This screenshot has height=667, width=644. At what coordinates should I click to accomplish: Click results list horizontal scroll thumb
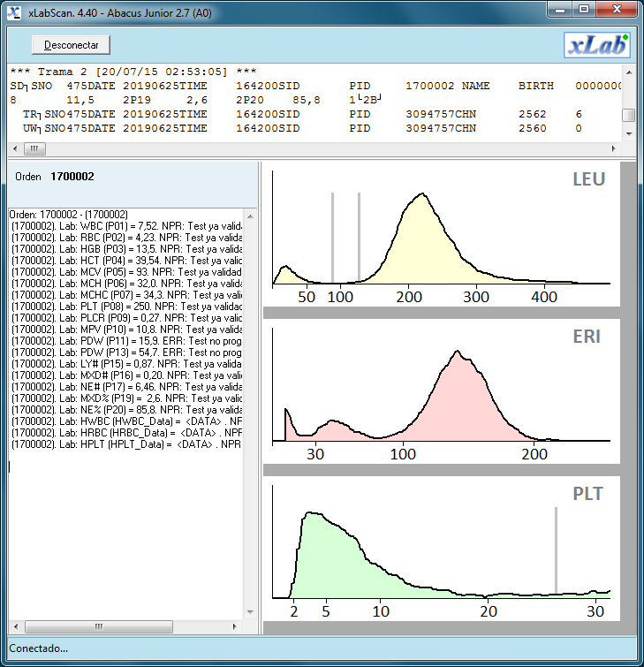(x=99, y=626)
